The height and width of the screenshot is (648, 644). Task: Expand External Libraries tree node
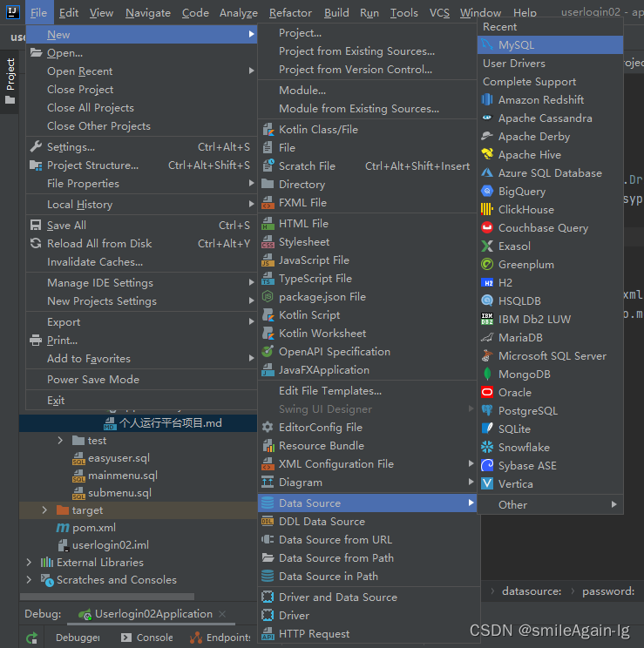(x=29, y=562)
